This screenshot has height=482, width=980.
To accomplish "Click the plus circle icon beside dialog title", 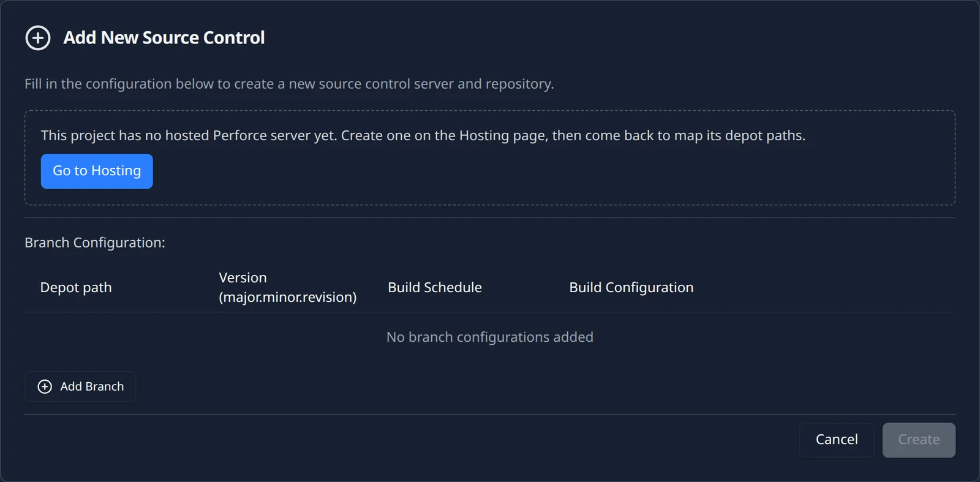I will point(38,38).
